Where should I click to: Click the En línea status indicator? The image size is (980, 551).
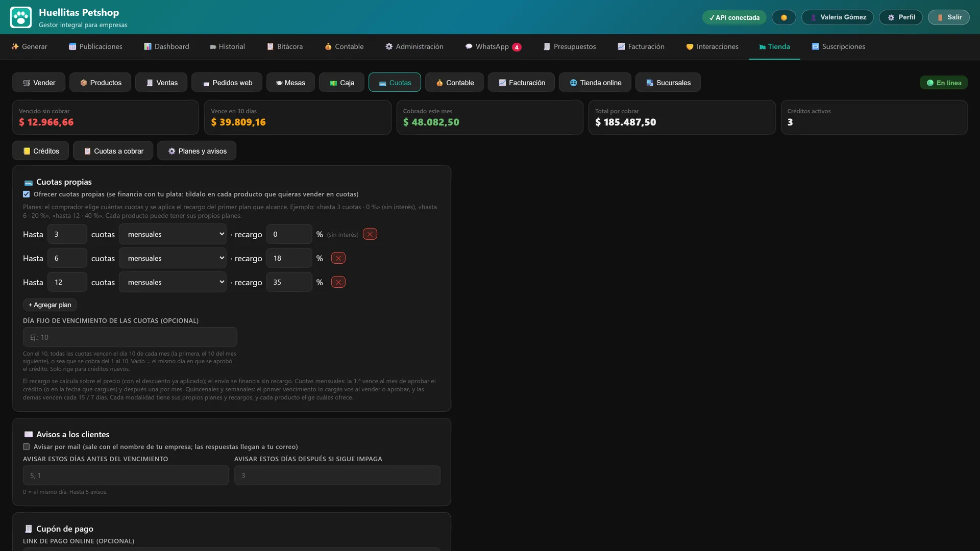pos(944,83)
